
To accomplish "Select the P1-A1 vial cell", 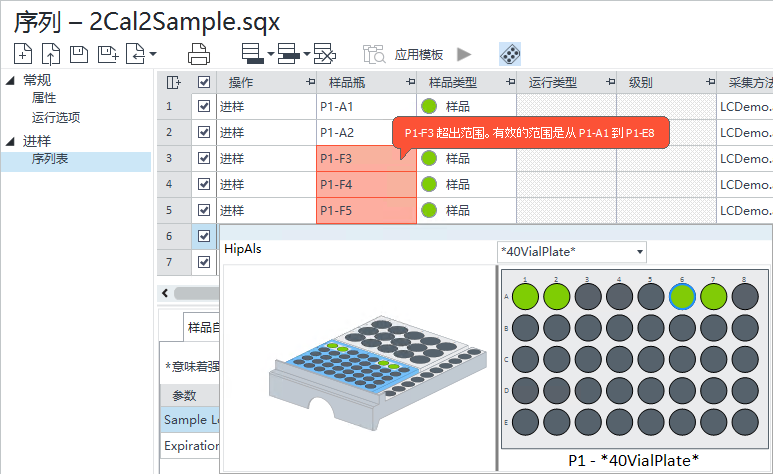I will click(x=366, y=107).
